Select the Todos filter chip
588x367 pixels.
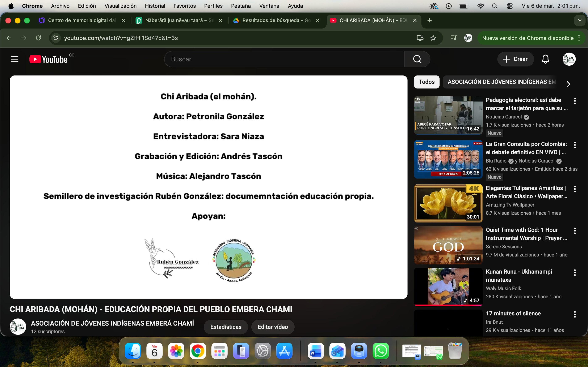point(427,82)
